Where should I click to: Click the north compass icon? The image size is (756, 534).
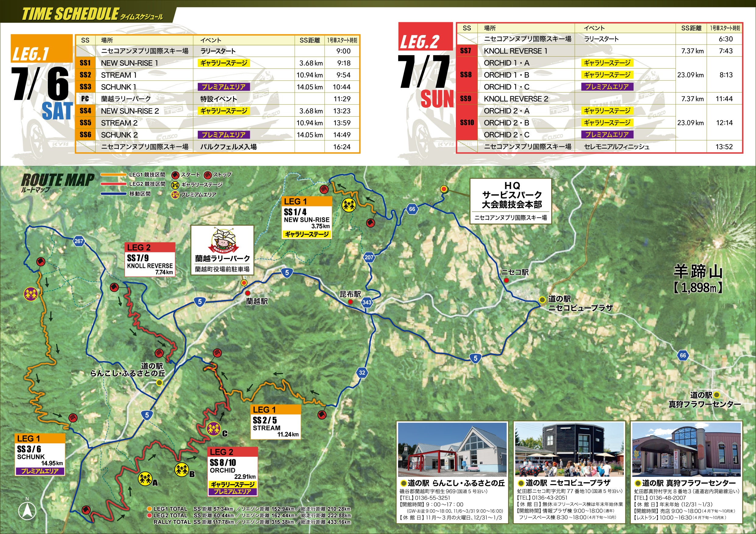(28, 511)
